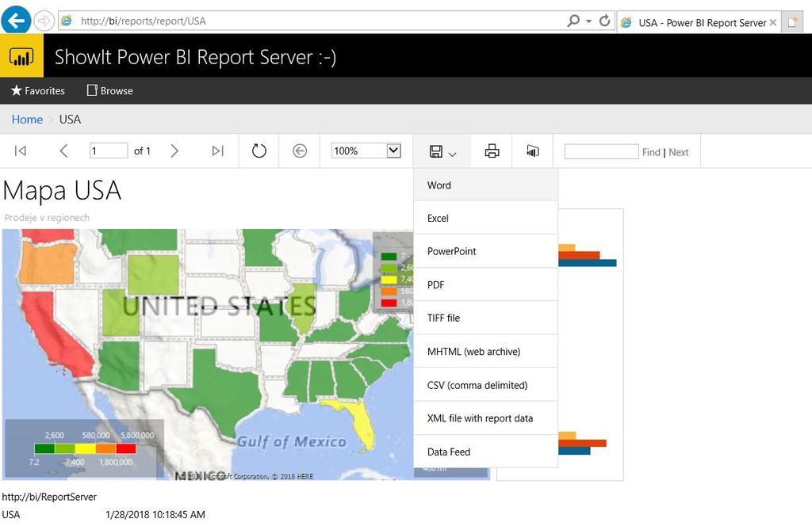Image resolution: width=812 pixels, height=530 pixels.
Task: Click the orange Oregon state on map
Action: coord(49,263)
